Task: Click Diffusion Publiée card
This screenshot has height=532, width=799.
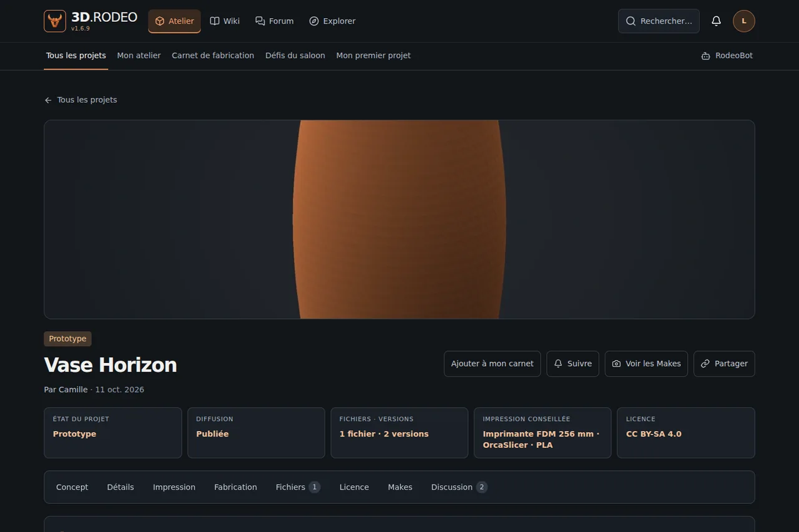Action: click(257, 433)
